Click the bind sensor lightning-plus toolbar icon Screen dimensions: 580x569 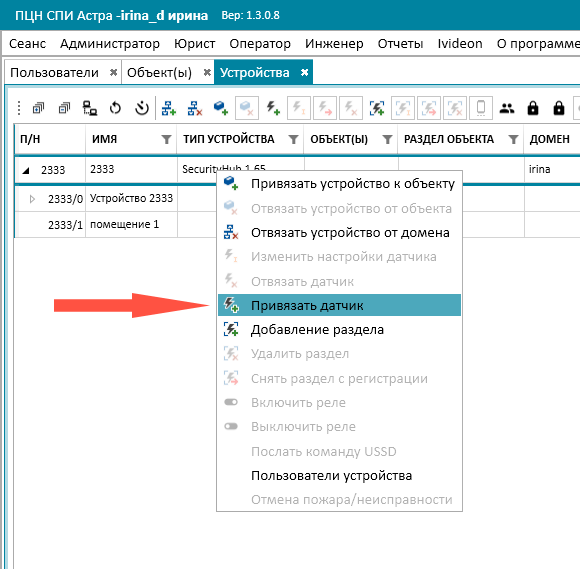pos(273,108)
